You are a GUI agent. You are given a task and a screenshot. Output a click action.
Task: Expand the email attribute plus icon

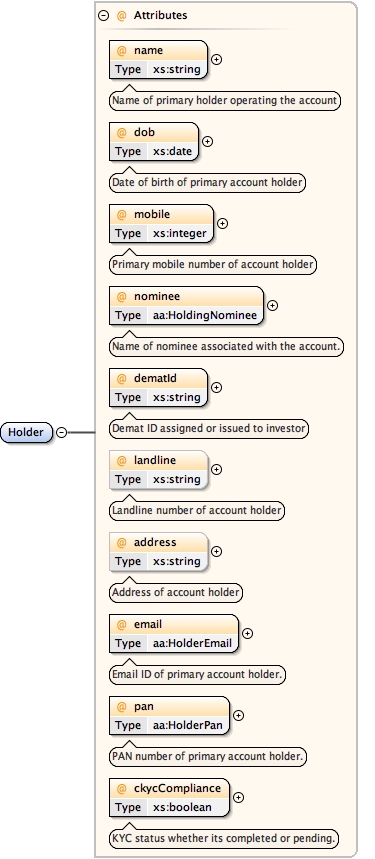point(247,633)
